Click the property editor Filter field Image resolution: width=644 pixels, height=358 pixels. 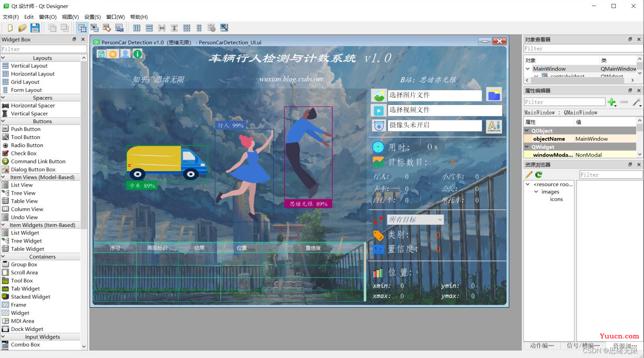point(565,102)
